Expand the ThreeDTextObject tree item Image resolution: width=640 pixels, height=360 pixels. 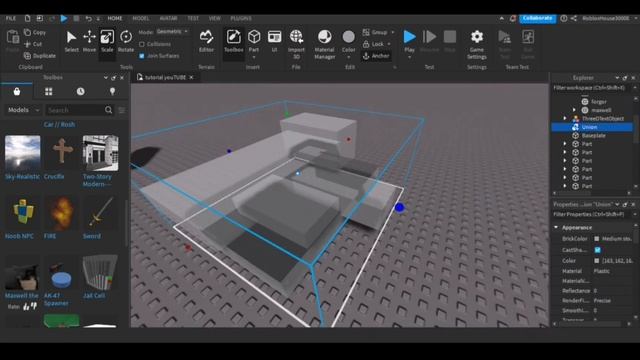pos(565,118)
